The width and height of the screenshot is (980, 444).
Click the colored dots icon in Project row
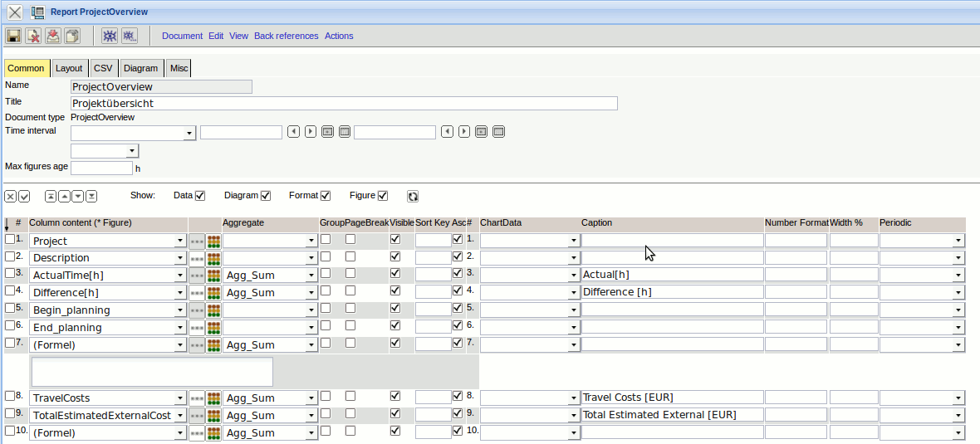tap(214, 241)
